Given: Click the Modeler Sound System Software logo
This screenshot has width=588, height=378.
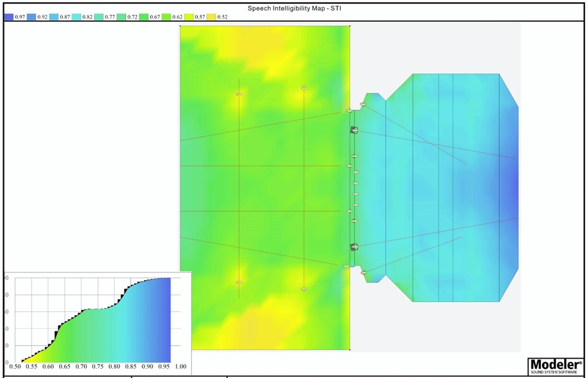Looking at the screenshot, I should tap(555, 366).
